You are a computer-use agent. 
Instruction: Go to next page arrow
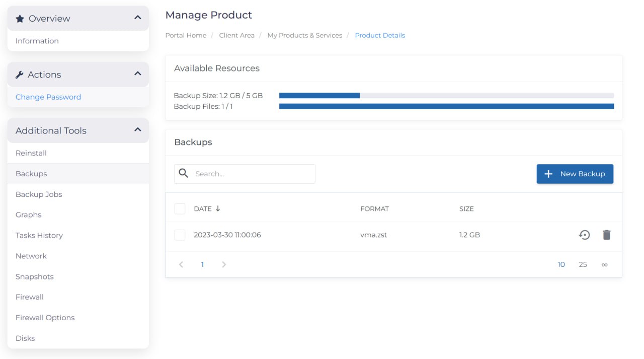tap(224, 264)
